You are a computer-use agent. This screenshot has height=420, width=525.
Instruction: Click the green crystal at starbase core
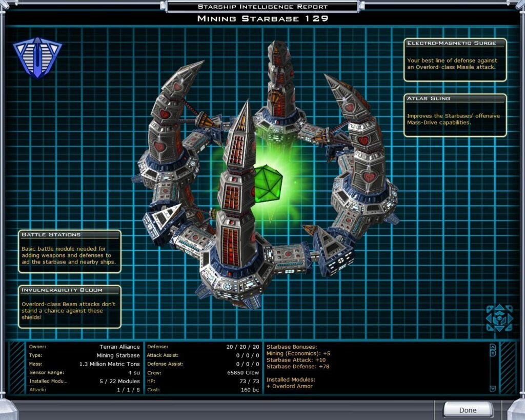[267, 184]
